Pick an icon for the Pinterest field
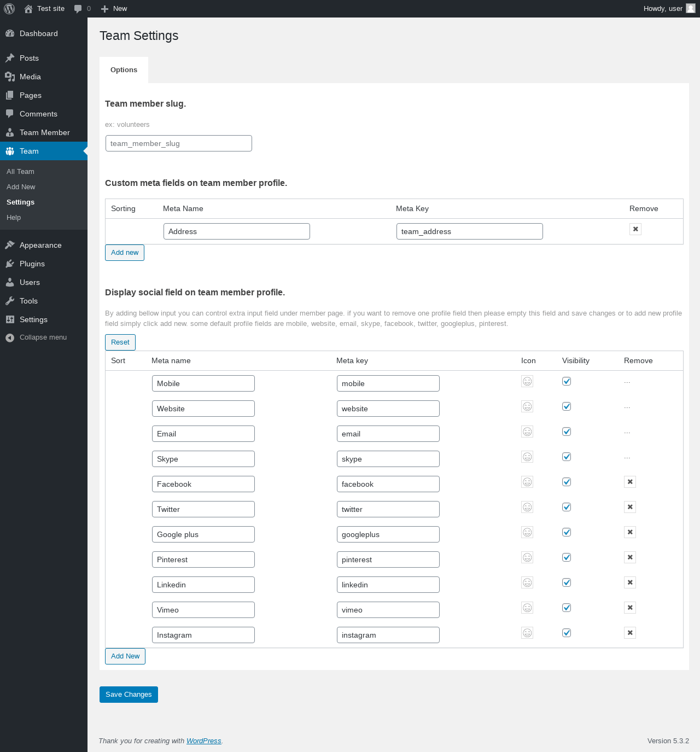 click(527, 557)
